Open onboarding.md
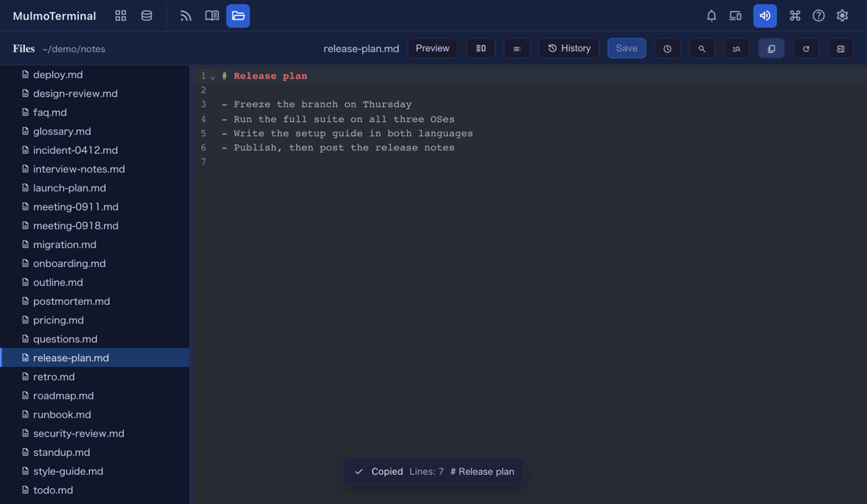 pyautogui.click(x=95, y=264)
